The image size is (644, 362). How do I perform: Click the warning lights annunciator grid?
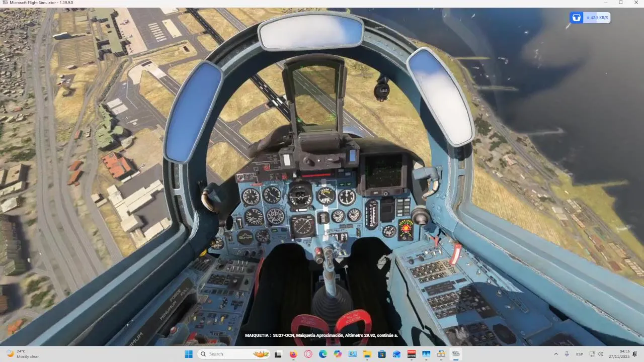pyautogui.click(x=403, y=207)
